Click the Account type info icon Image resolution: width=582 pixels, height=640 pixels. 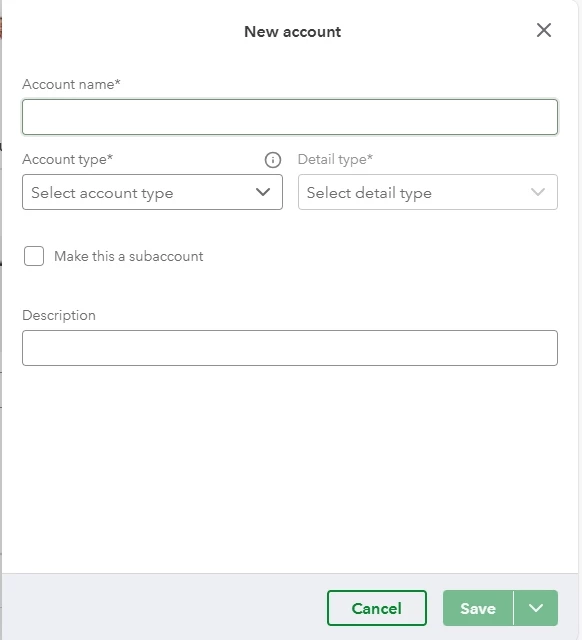coord(273,160)
